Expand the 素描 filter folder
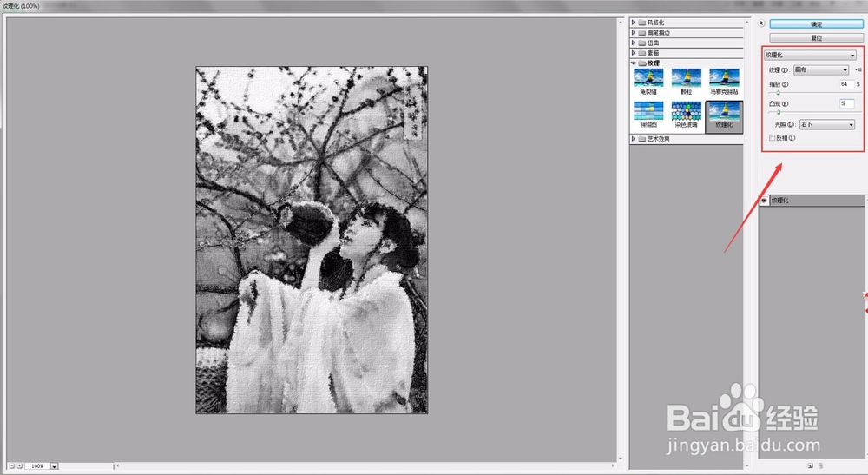The height and width of the screenshot is (475, 868). [634, 53]
